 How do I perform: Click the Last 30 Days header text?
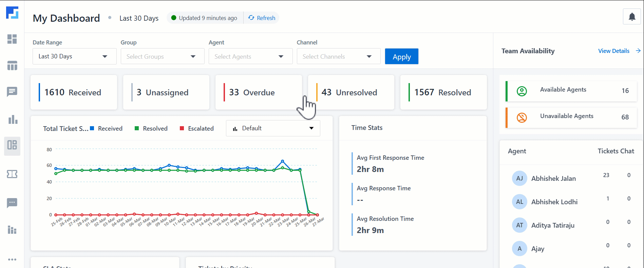pos(139,18)
